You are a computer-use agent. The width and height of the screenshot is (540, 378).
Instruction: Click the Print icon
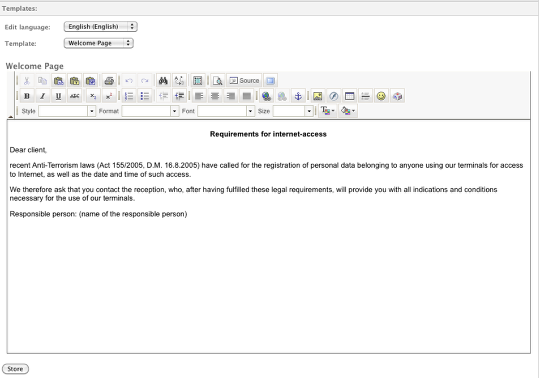pyautogui.click(x=109, y=81)
